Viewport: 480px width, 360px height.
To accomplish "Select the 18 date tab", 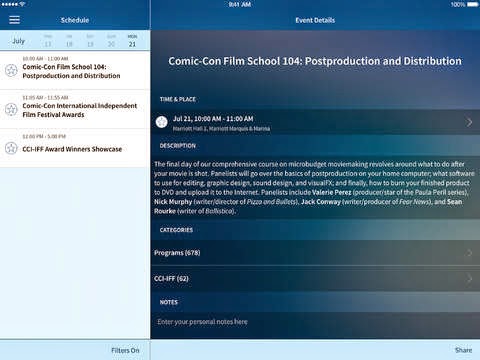I will [69, 41].
